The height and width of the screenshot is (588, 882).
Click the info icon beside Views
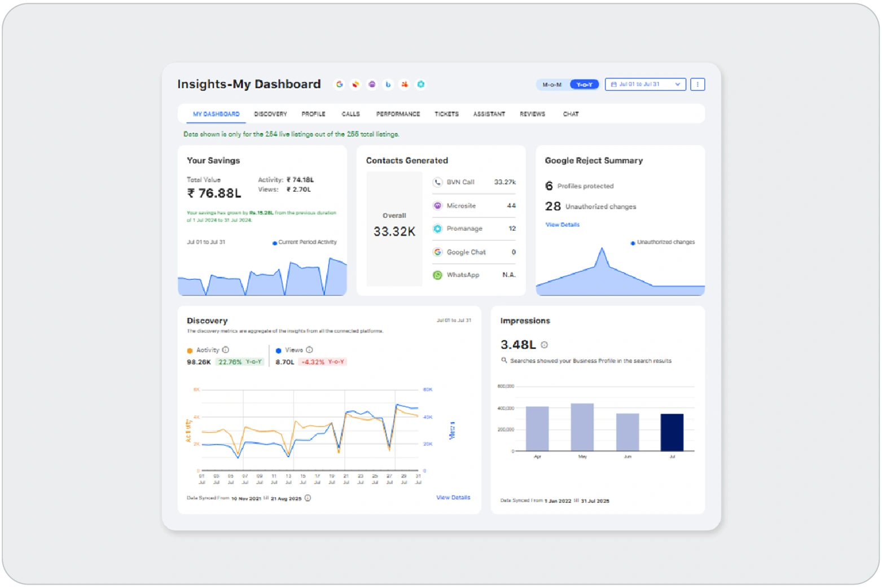click(x=309, y=350)
